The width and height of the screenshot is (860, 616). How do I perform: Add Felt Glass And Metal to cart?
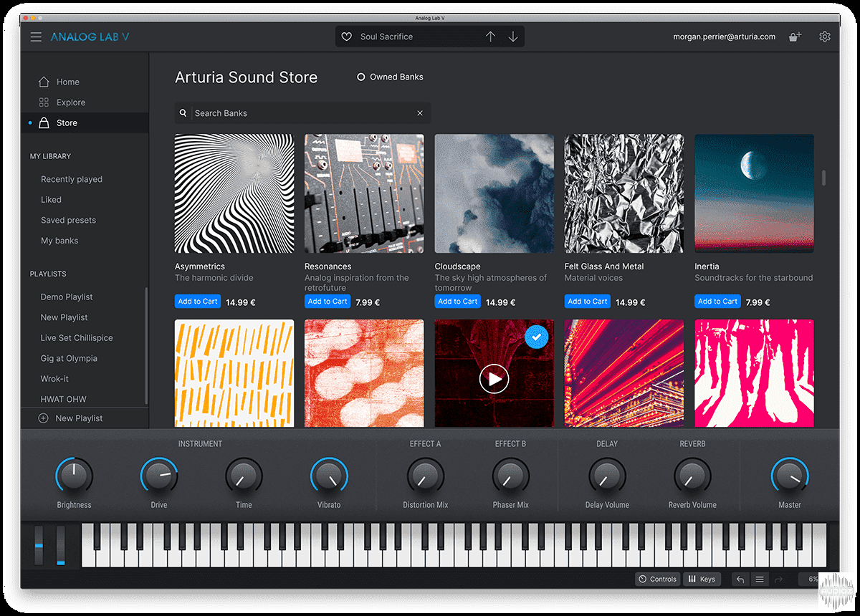[588, 302]
